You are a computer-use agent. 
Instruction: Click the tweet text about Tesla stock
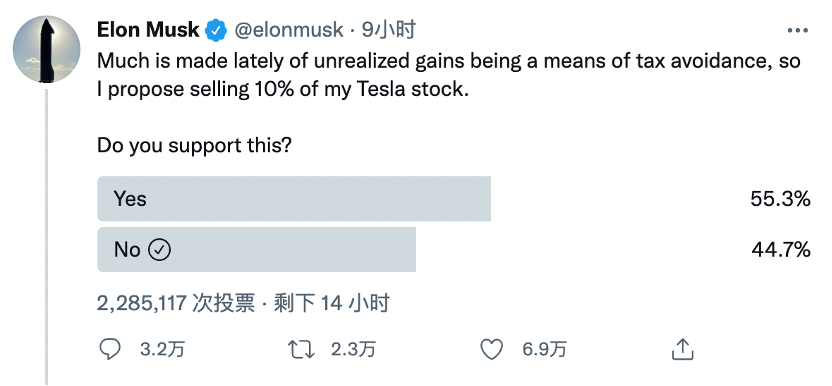(448, 75)
